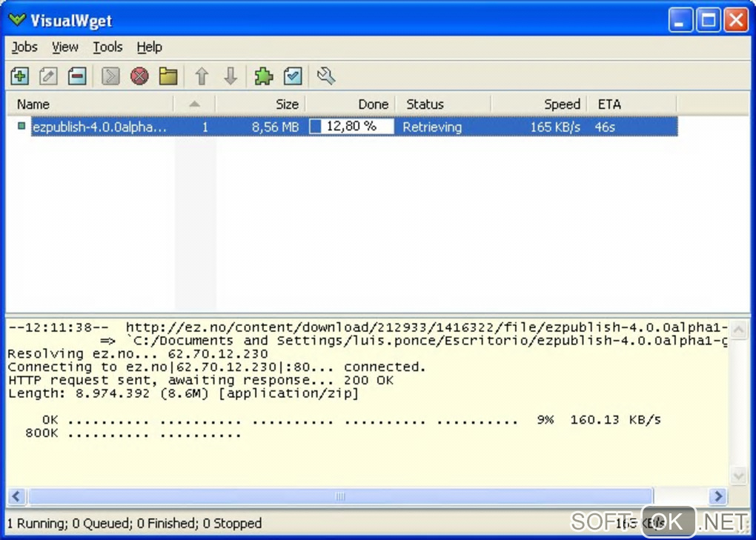Click the Retrieving status cell
This screenshot has width=756, height=540.
pyautogui.click(x=432, y=127)
